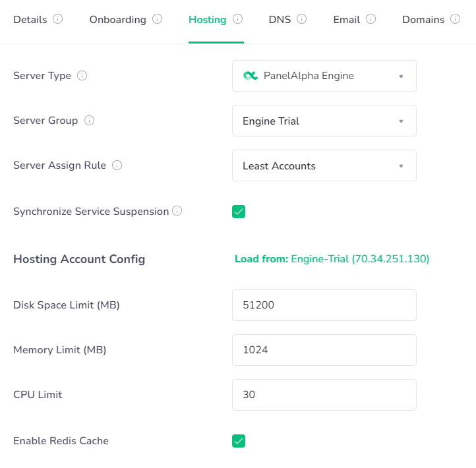Click the info icon next to Details tab
Image resolution: width=476 pixels, height=468 pixels.
pyautogui.click(x=57, y=19)
